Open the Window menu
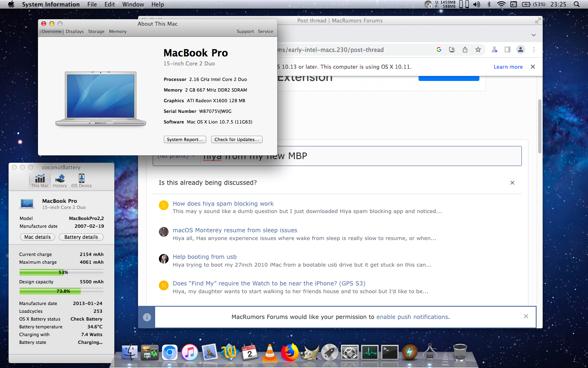Image resolution: width=588 pixels, height=368 pixels. pos(133,4)
